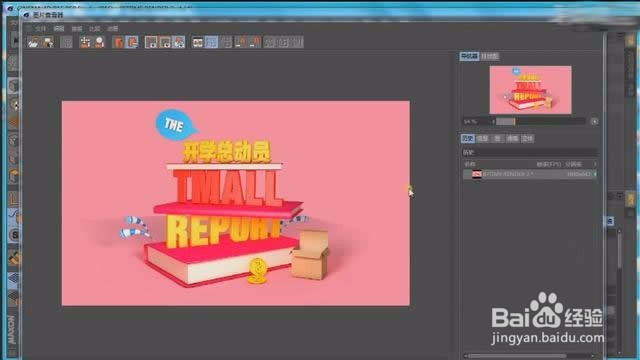Image resolution: width=640 pixels, height=360 pixels.
Task: Open the 查看 menu in Picture Viewer
Action: (x=77, y=29)
